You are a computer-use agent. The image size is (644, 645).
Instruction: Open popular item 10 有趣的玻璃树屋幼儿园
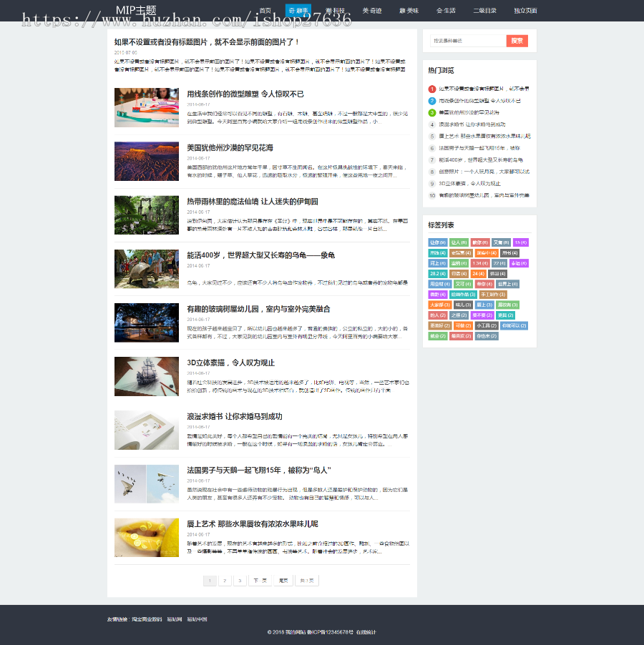pos(484,195)
